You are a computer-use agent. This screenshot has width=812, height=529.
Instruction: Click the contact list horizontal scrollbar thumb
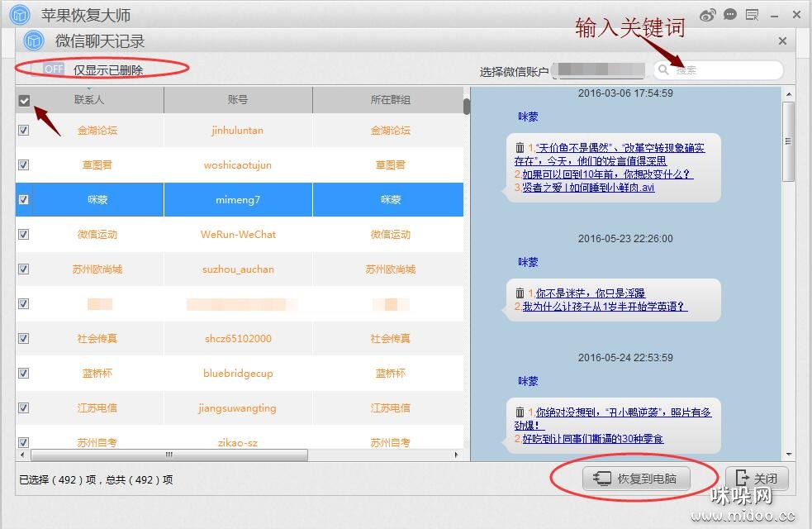click(x=169, y=455)
